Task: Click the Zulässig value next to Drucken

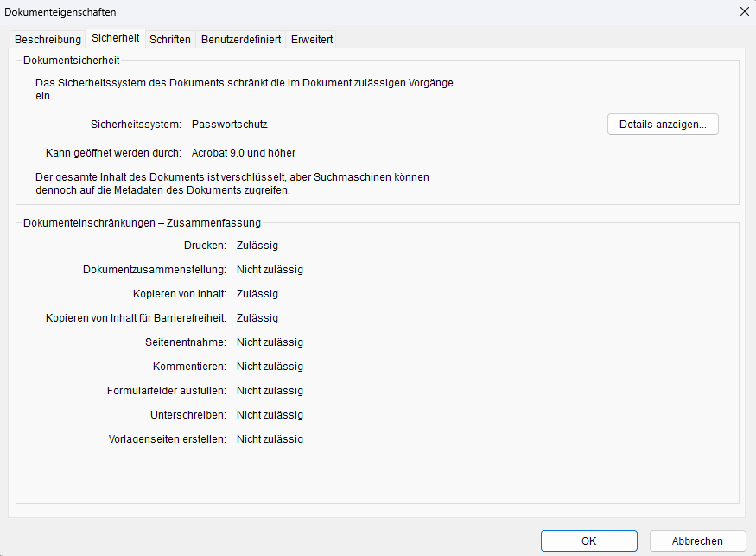Action: 257,246
